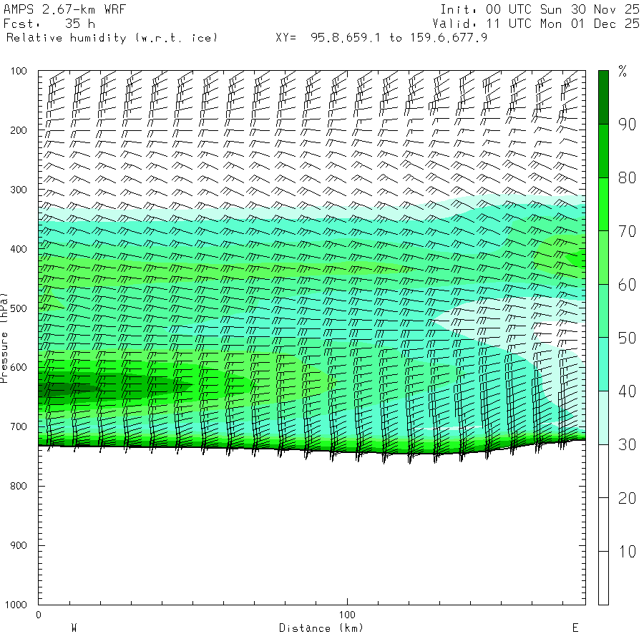644x644 pixels.
Task: Click the percent sign above the colorbar
Action: click(x=623, y=71)
